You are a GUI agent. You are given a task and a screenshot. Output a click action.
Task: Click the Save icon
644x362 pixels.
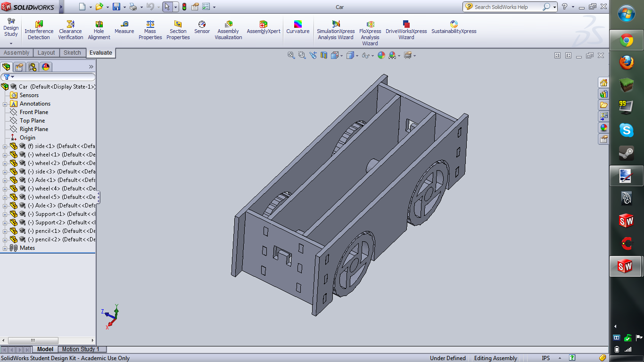click(116, 7)
